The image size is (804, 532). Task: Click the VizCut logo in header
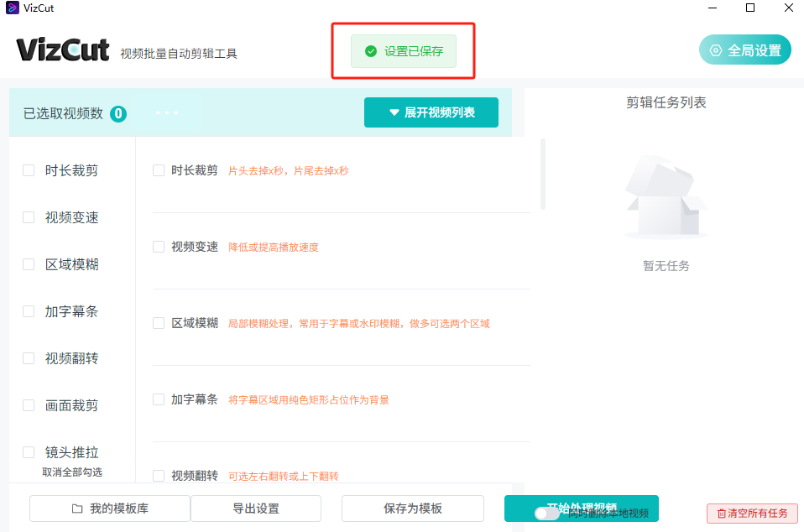(x=63, y=50)
